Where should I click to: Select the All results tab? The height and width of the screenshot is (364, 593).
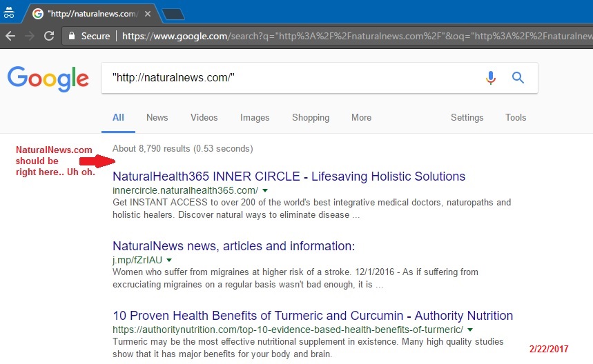click(118, 117)
